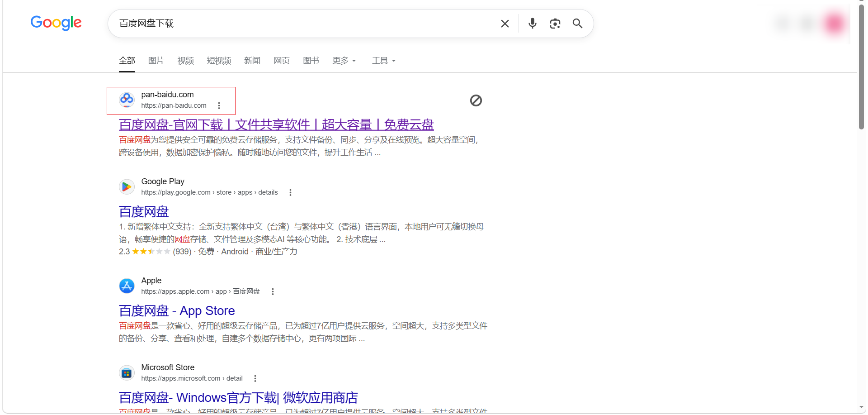
Task: Open pan-baidu.com result favicon
Action: coord(127,100)
